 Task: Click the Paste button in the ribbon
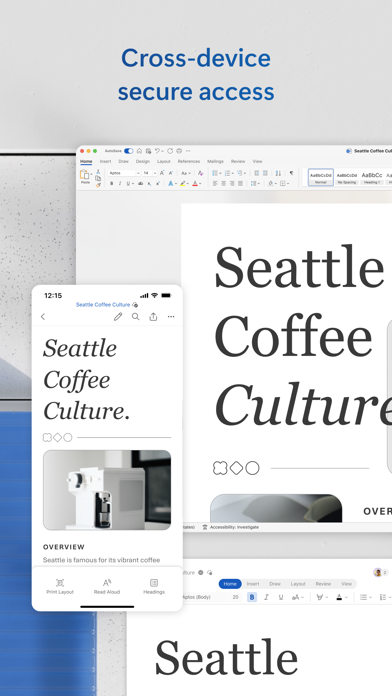click(x=85, y=177)
